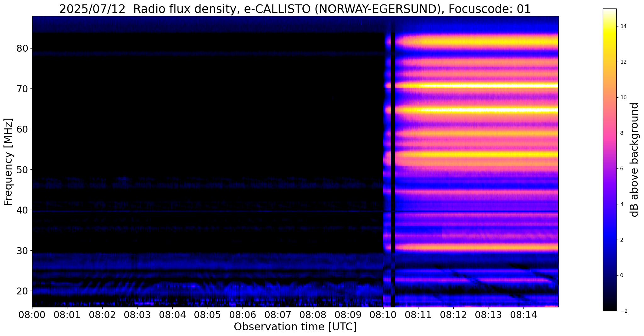Screen dimensions: 644x336
Task: Click the 08:07 time tick label
Action: (278, 315)
